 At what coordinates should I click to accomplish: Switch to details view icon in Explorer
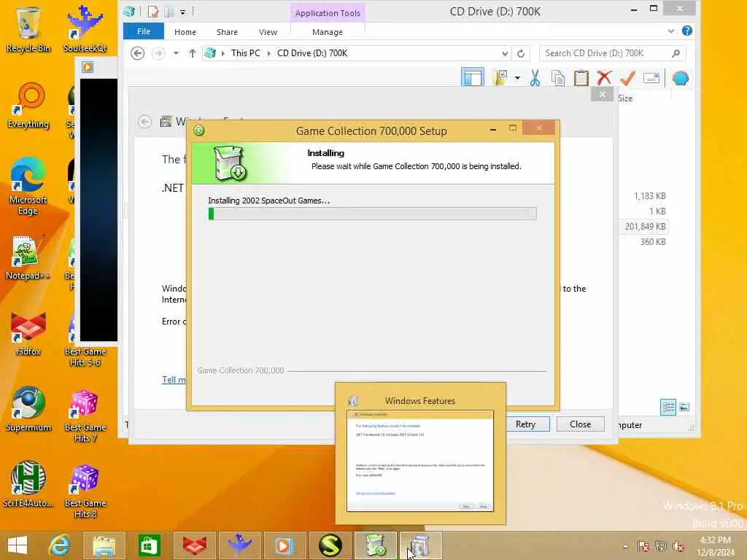[x=668, y=407]
